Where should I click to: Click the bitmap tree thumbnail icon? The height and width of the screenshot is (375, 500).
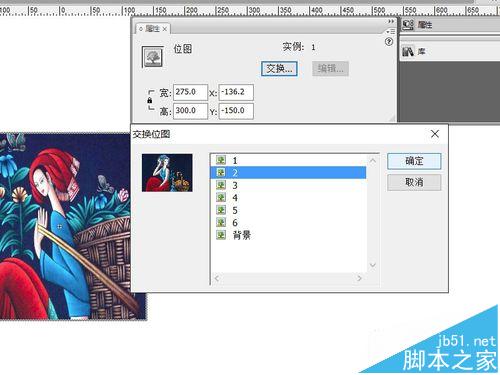coord(153,57)
